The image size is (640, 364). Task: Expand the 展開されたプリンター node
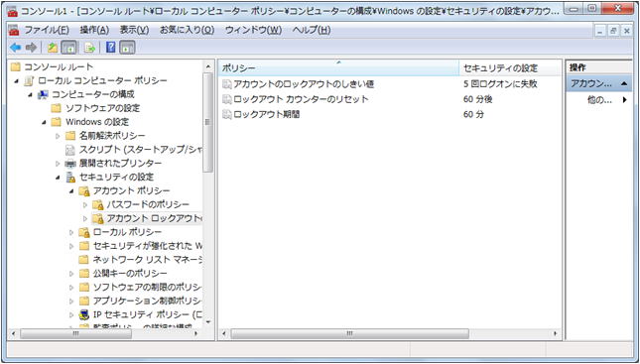[58, 164]
